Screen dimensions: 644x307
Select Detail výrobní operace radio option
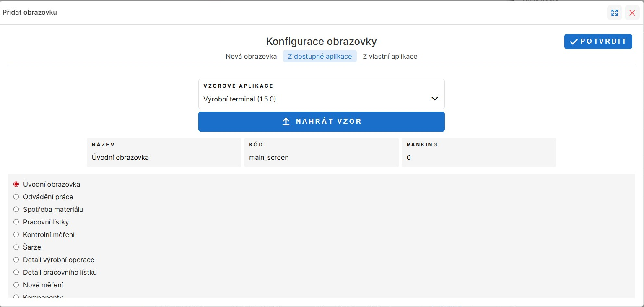pos(16,260)
